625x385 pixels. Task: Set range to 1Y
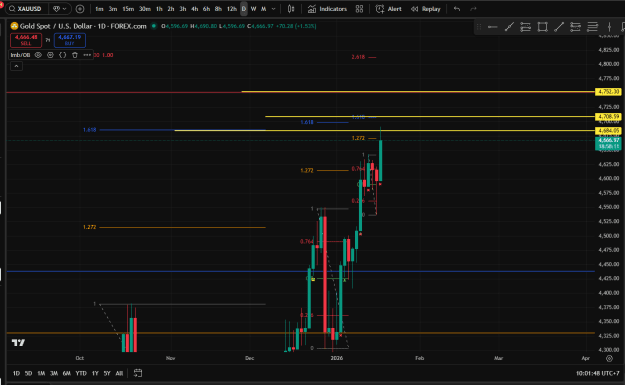pos(95,373)
